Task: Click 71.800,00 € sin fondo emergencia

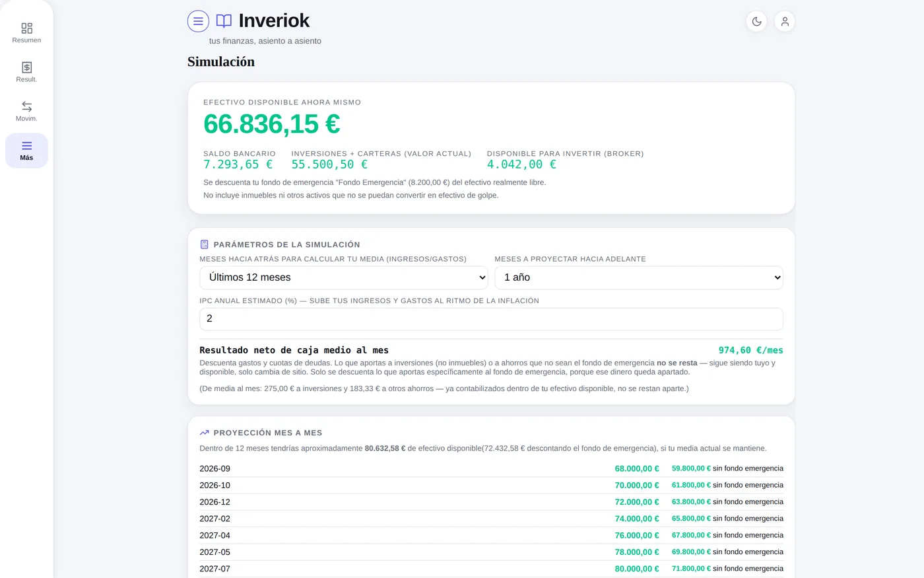Action: click(x=727, y=569)
